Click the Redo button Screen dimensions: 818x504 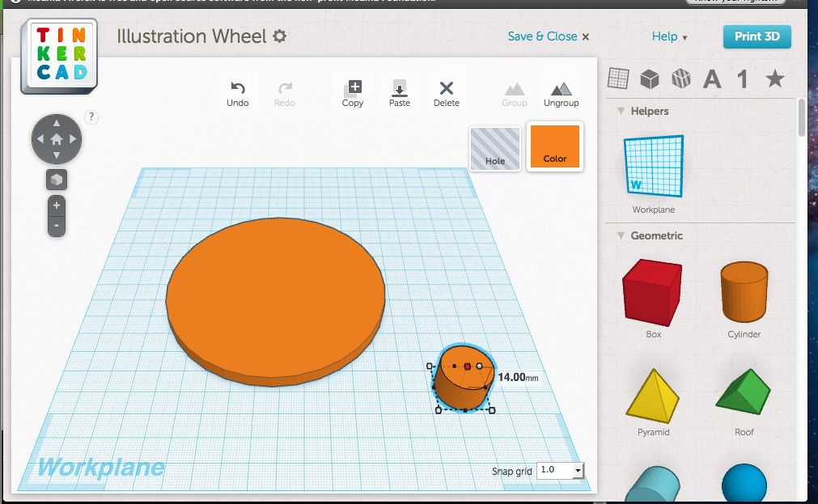[285, 94]
